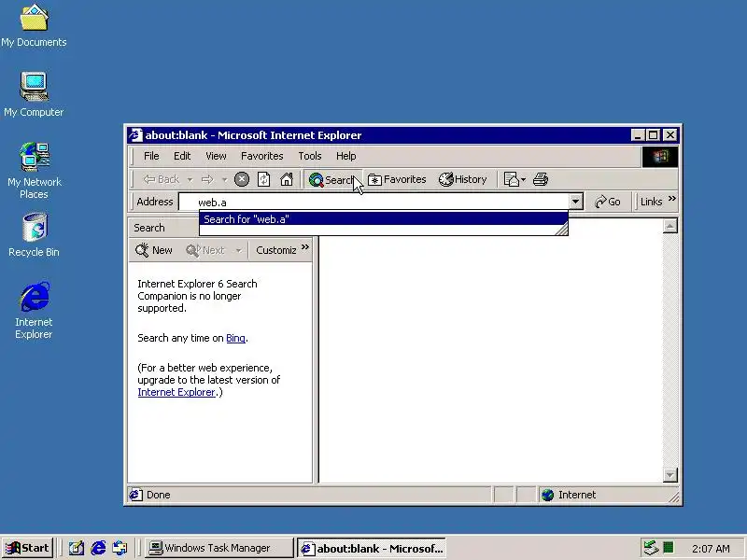This screenshot has width=747, height=560.
Task: Open the Back history dropdown arrow
Action: (x=190, y=179)
